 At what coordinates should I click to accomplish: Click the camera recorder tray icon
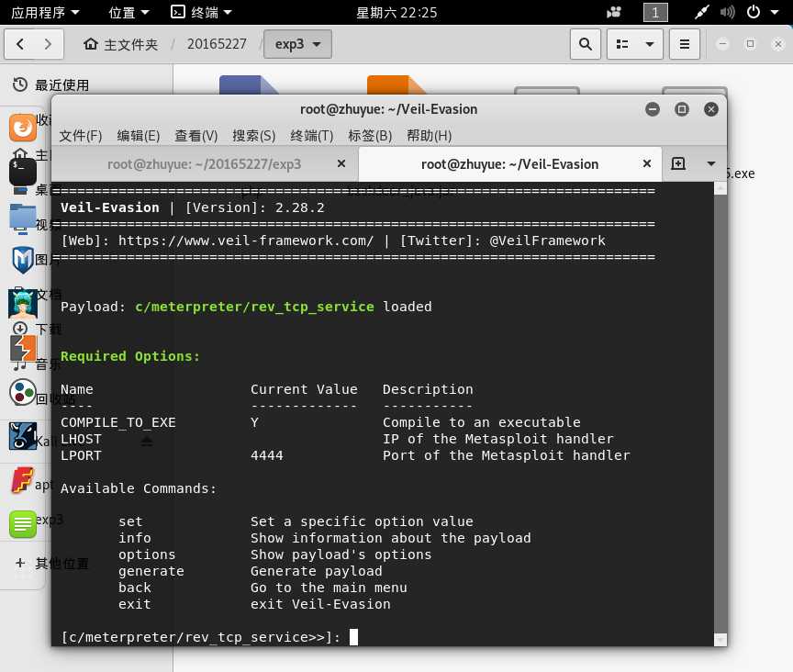[x=613, y=12]
